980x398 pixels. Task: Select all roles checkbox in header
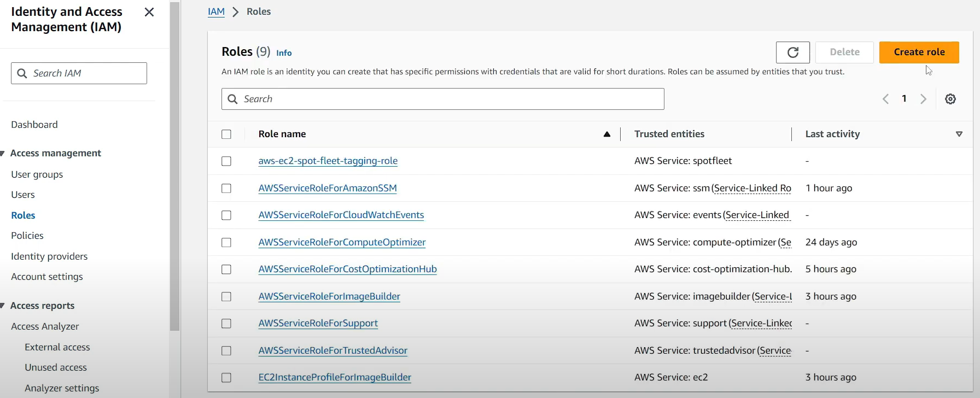coord(226,134)
